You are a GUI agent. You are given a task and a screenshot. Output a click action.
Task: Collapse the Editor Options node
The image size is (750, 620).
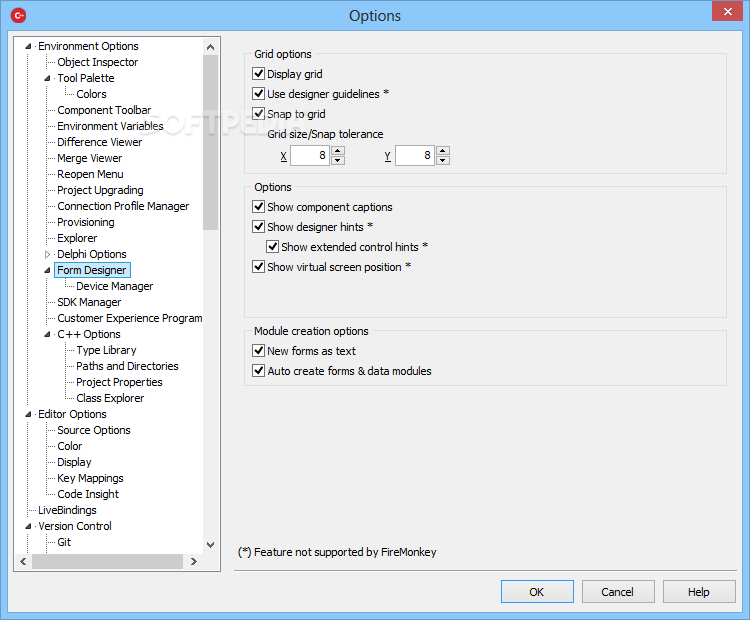28,414
